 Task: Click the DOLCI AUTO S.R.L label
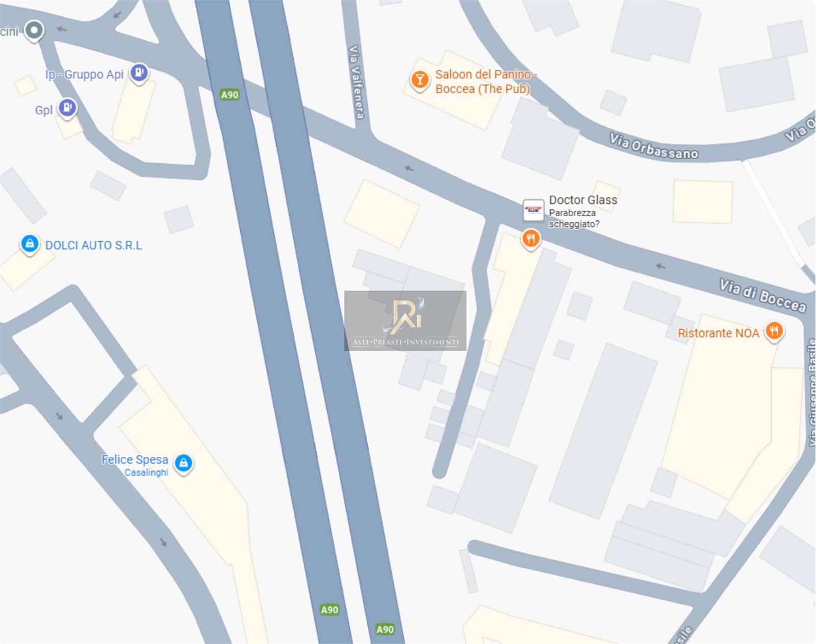tap(94, 245)
